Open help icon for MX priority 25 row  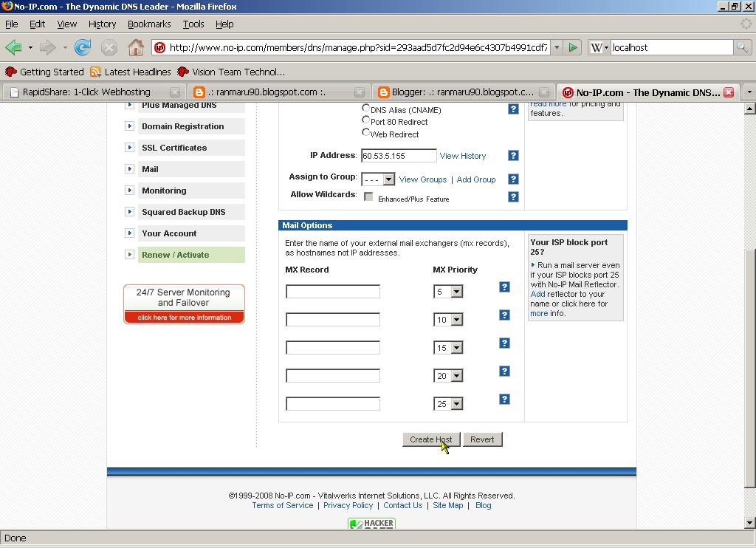tap(504, 399)
